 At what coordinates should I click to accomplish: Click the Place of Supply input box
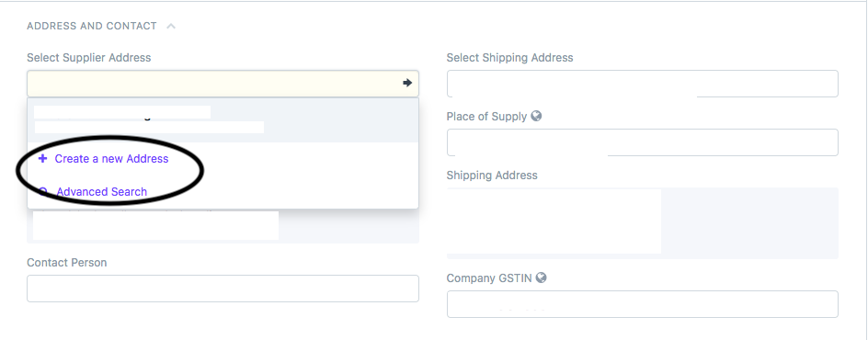point(643,142)
